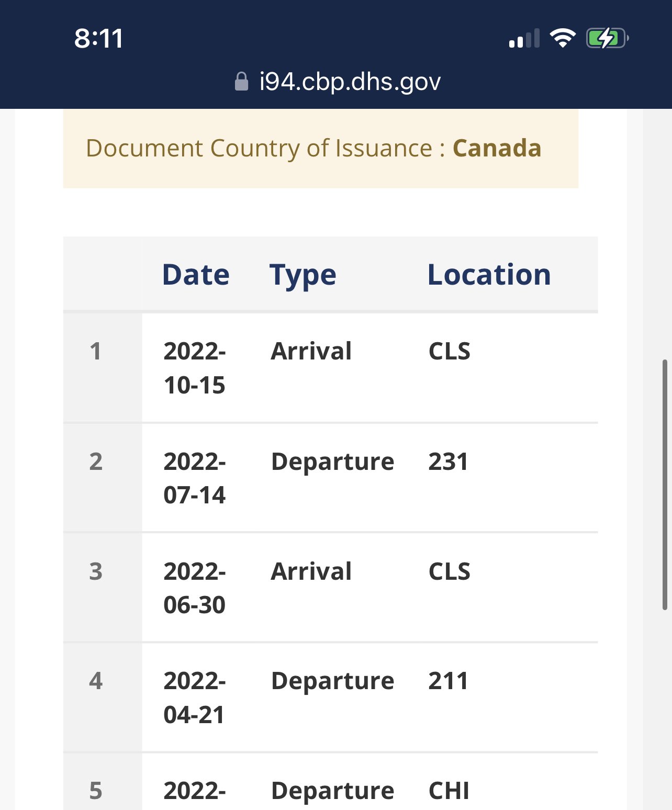Viewport: 672px width, 810px height.
Task: Tap the Wi-Fi status icon
Action: tap(563, 38)
